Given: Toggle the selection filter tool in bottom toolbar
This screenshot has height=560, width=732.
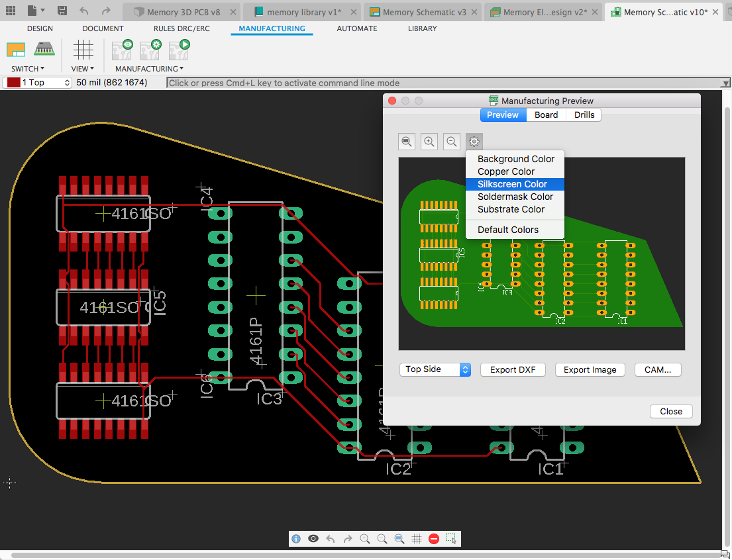Looking at the screenshot, I should pyautogui.click(x=451, y=539).
